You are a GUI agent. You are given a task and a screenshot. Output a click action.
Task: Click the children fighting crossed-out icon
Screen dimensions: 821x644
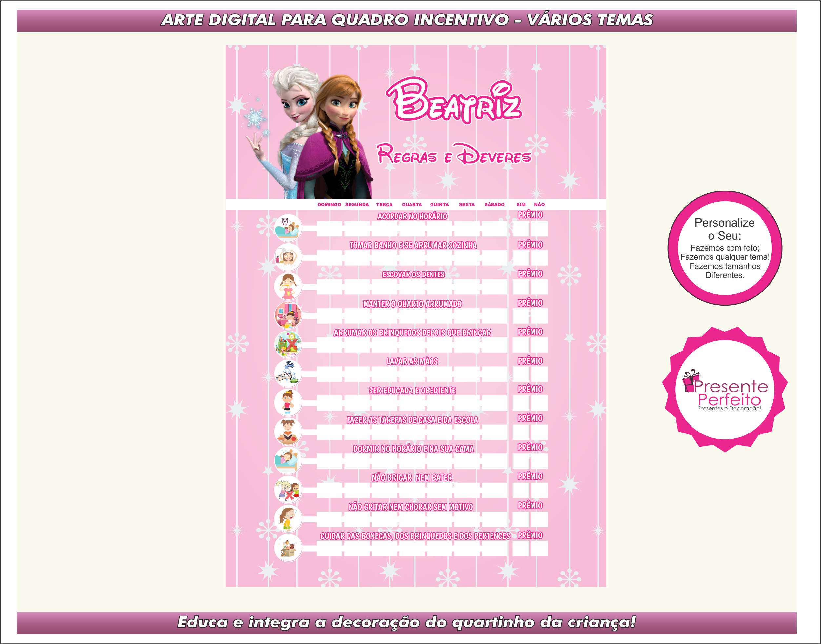(x=288, y=489)
